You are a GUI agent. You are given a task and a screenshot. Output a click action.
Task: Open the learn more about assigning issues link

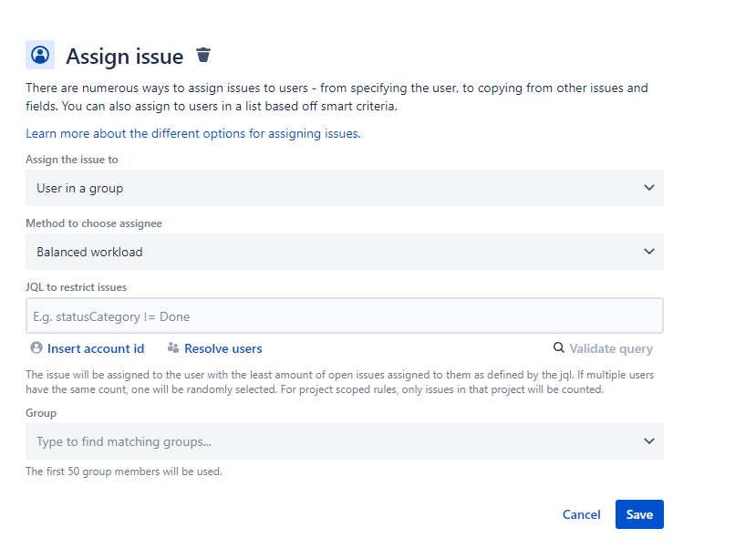tap(192, 133)
